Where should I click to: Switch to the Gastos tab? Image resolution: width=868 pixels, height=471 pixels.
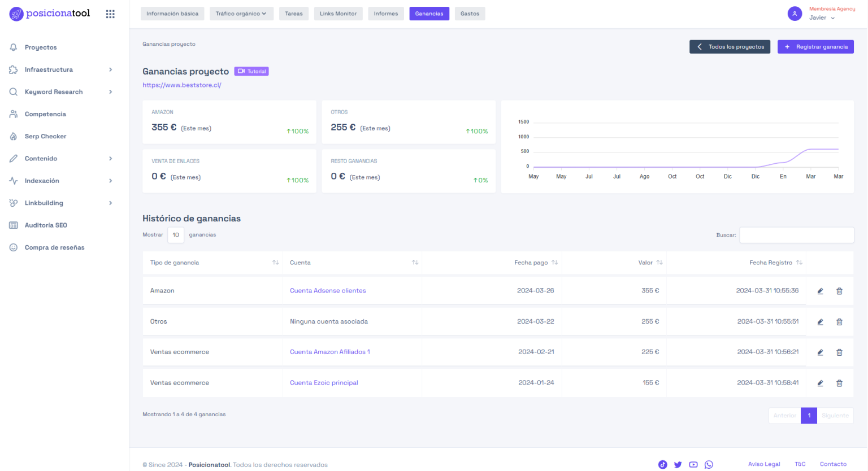pyautogui.click(x=470, y=14)
